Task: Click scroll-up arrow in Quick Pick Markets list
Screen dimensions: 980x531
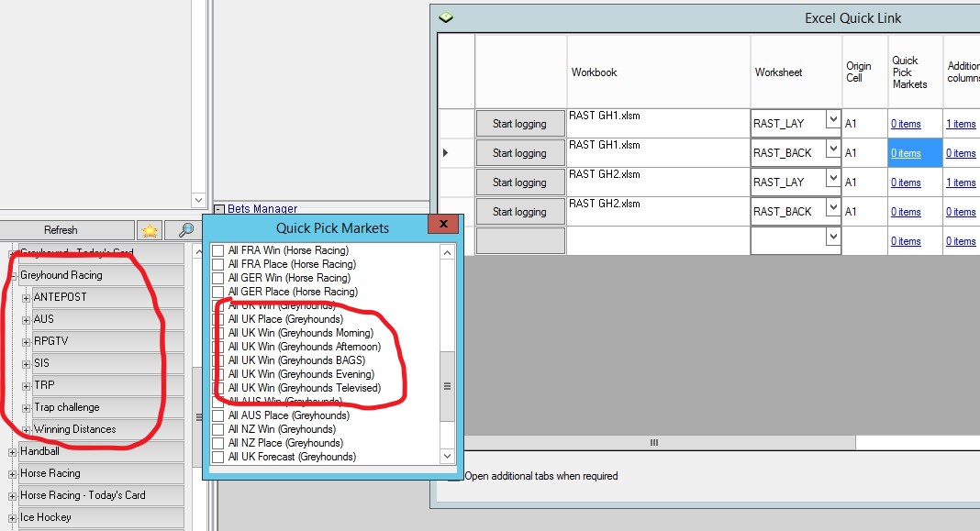Action: tap(447, 251)
